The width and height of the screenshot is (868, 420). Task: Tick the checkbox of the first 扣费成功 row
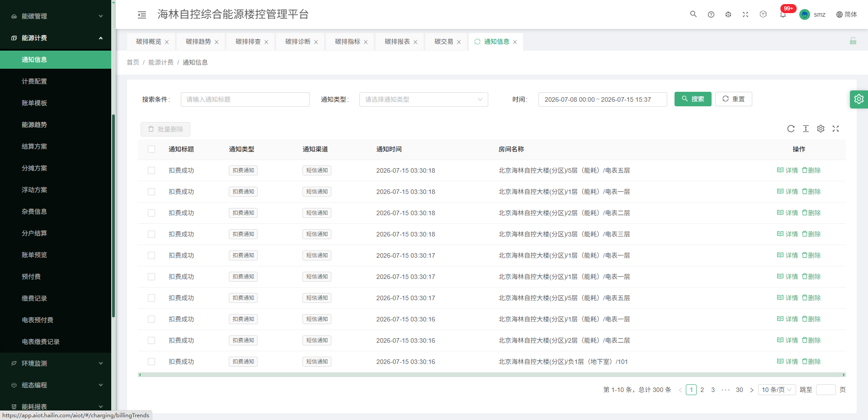151,170
